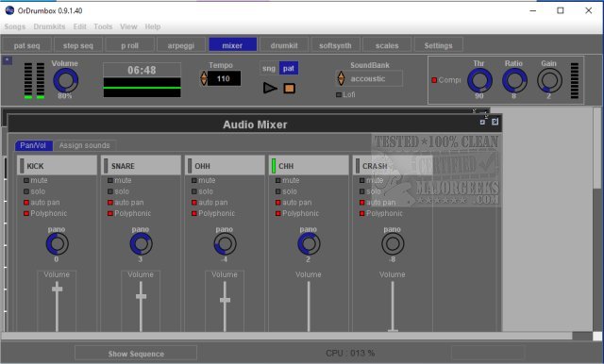Click the CHH pano knob

point(309,244)
